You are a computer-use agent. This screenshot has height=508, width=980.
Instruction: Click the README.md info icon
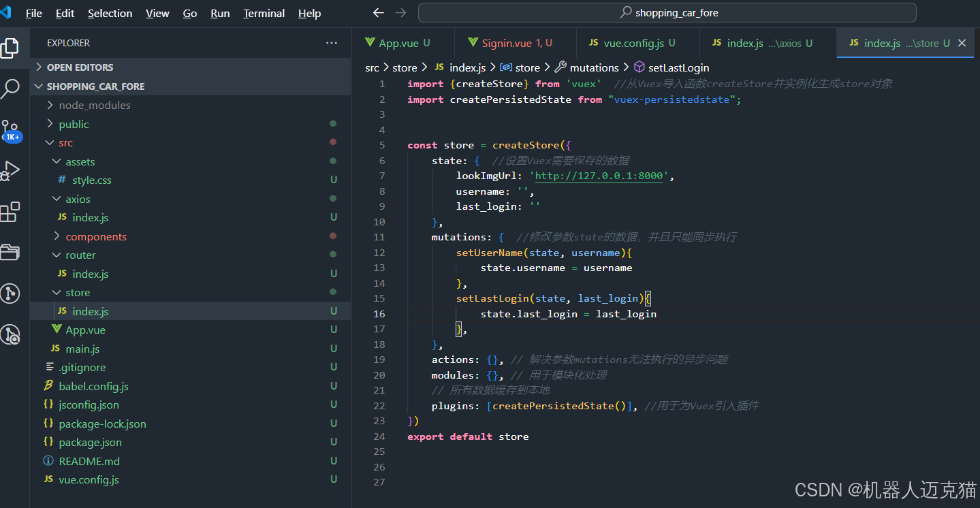point(48,460)
